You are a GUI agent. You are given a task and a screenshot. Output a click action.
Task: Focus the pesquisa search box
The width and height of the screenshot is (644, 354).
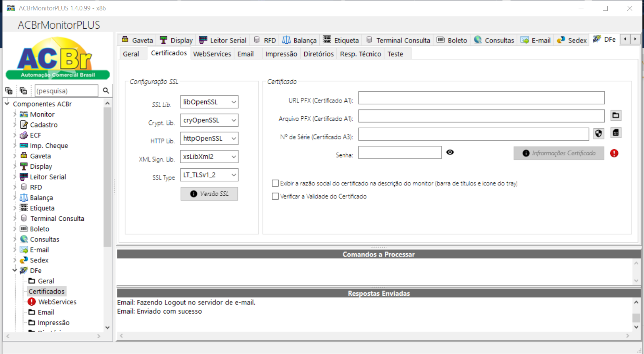pyautogui.click(x=66, y=90)
